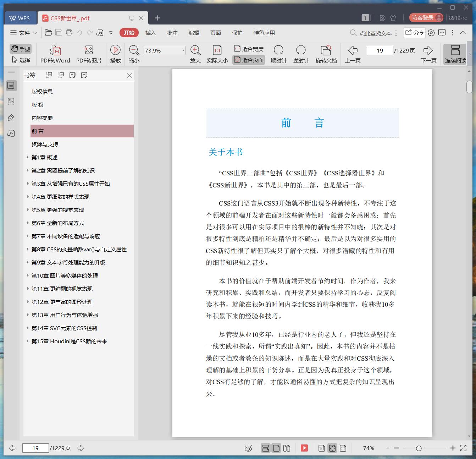Screen dimensions: 476x459
Task: Switch to the 插入 ribbon tab
Action: coord(151,33)
